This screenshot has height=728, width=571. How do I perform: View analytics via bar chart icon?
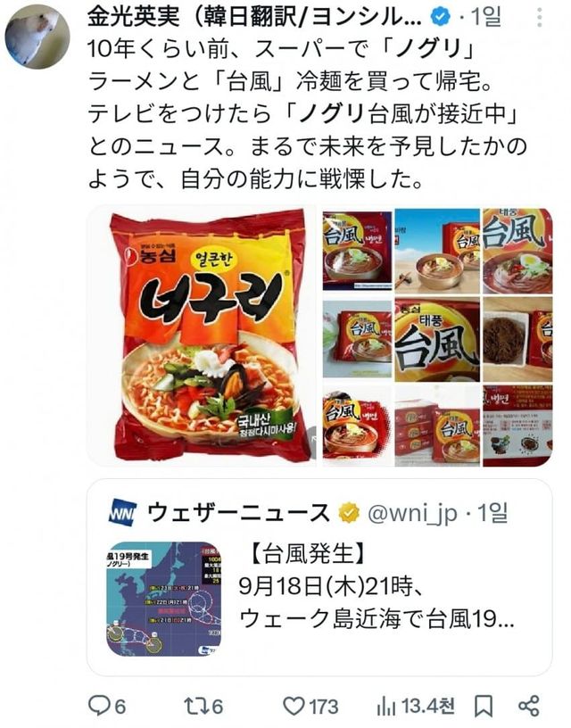(385, 707)
